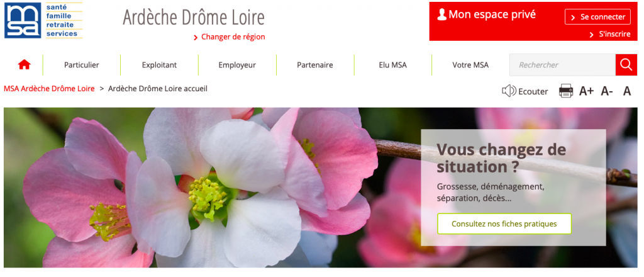This screenshot has height=277, width=644.
Task: Open the Votre MSA menu
Action: [470, 65]
